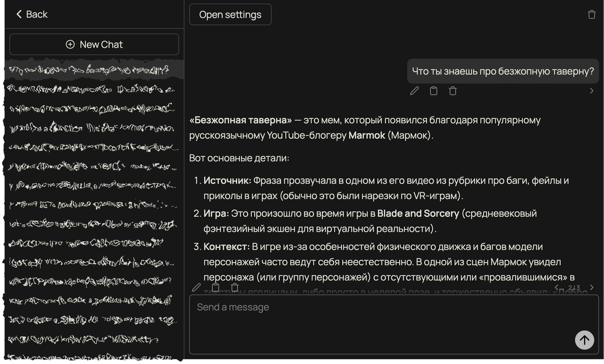Open settings panel
This screenshot has width=604, height=364.
point(230,15)
